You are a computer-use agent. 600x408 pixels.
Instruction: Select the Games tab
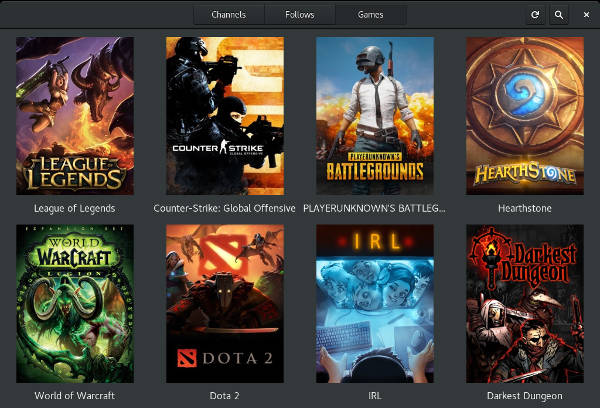click(x=370, y=15)
